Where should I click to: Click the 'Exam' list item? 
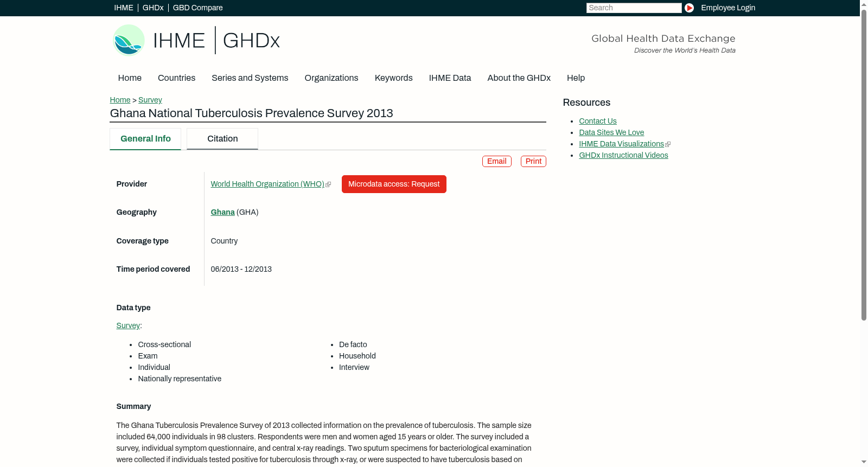coord(148,356)
